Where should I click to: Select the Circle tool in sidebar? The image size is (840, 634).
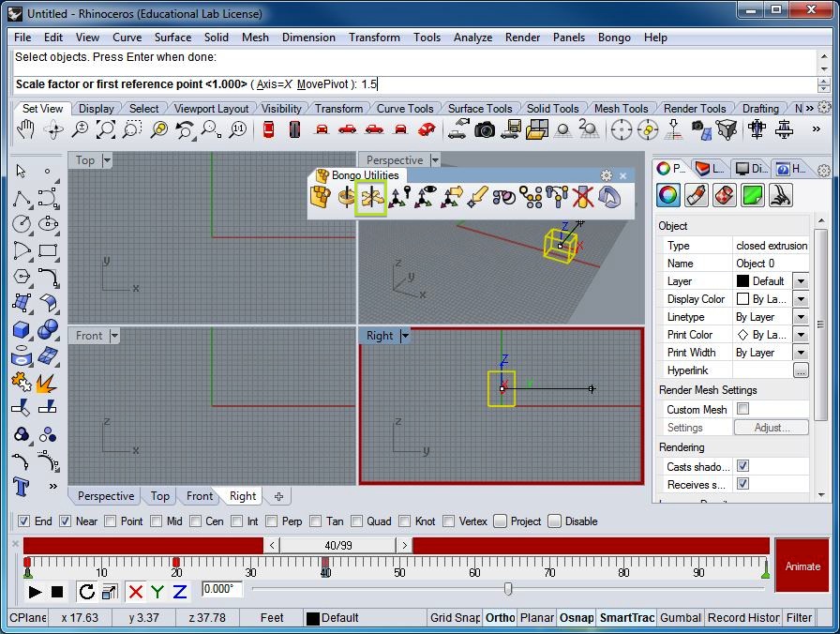click(21, 224)
